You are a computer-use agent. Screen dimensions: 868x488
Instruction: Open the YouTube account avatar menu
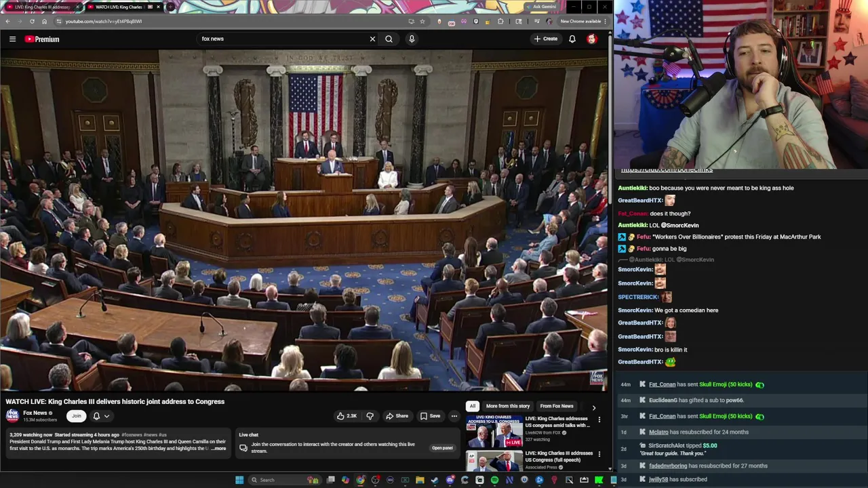592,39
